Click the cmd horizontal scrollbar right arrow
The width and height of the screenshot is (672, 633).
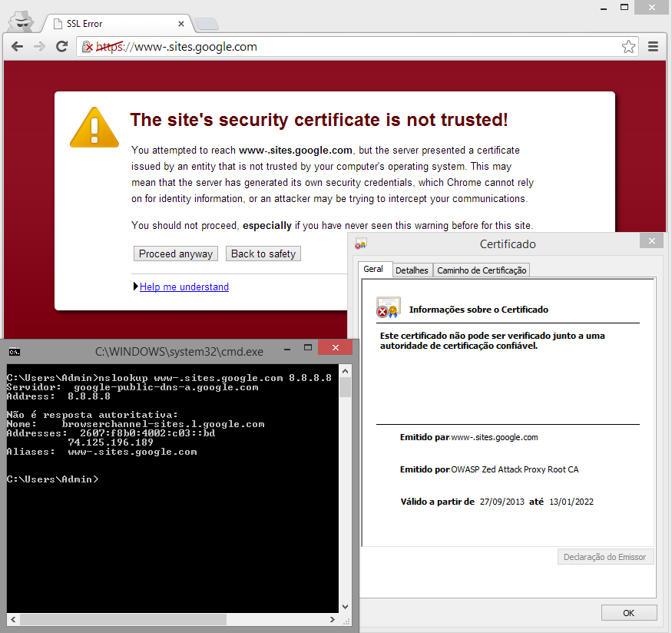(332, 619)
